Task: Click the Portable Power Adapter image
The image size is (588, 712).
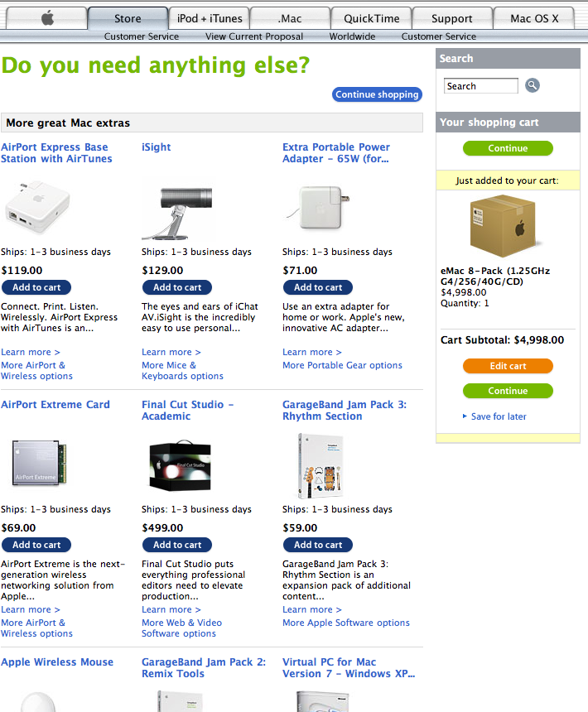Action: pyautogui.click(x=317, y=207)
